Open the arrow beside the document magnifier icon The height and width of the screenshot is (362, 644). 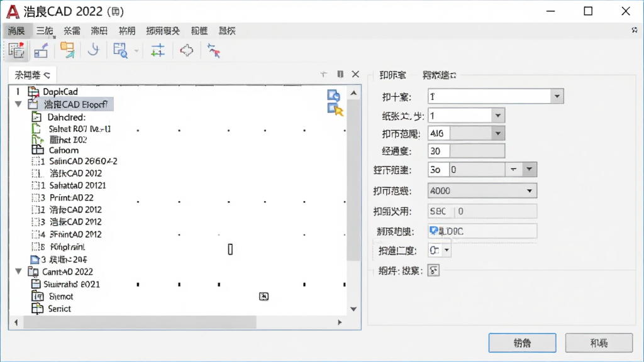click(136, 51)
